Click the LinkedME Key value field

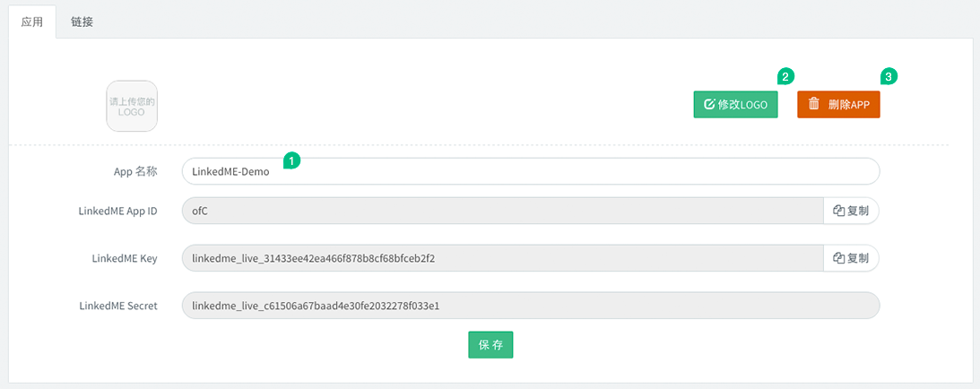[x=502, y=258]
